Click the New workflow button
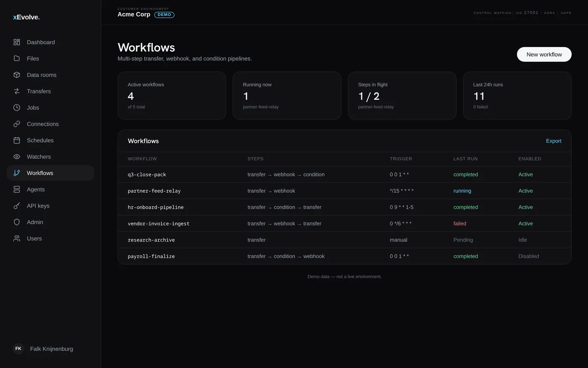The width and height of the screenshot is (588, 368). pyautogui.click(x=544, y=54)
